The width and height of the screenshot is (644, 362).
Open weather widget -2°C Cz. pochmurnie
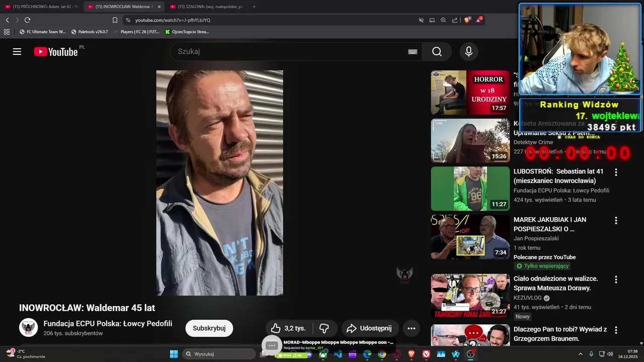26,354
